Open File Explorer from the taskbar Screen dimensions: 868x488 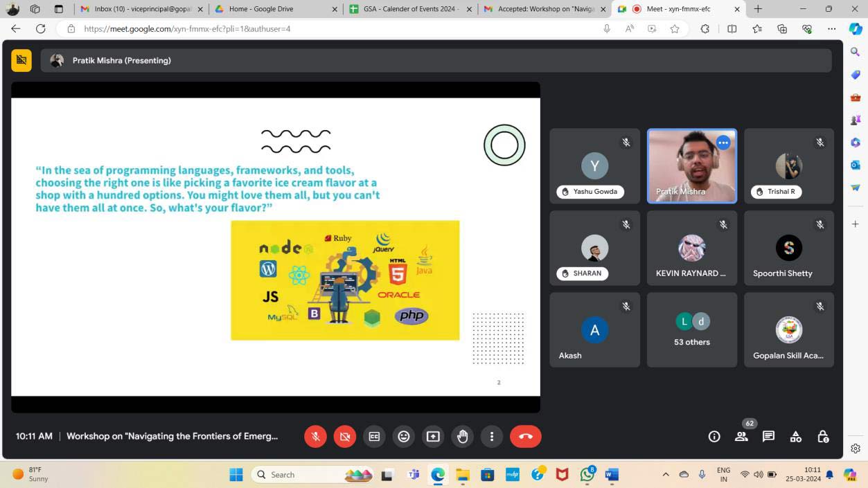pos(462,474)
